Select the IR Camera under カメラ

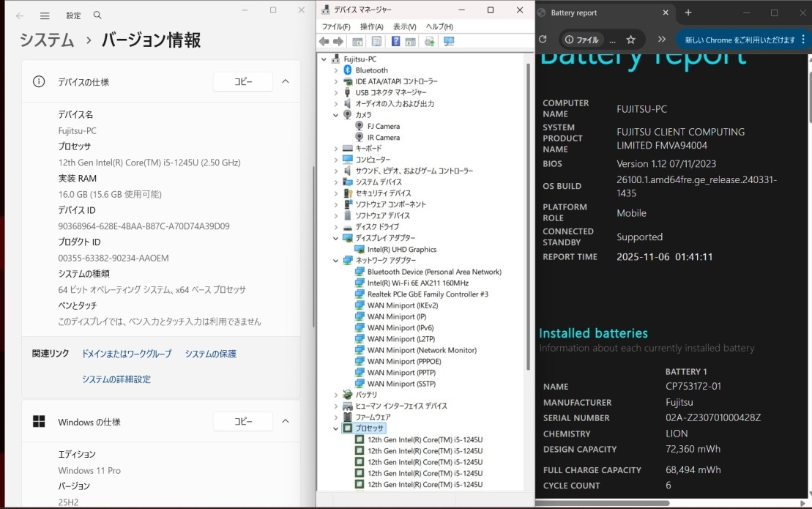(x=380, y=137)
